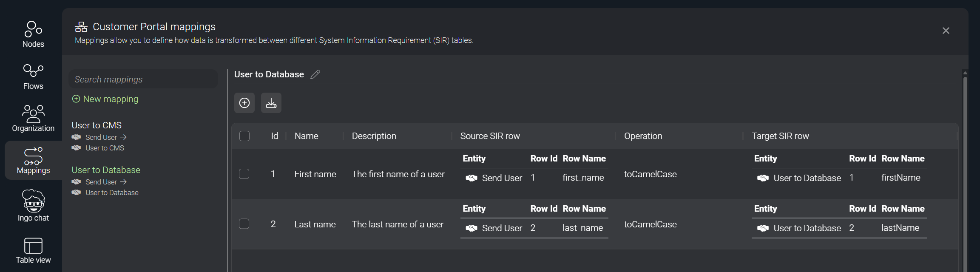The height and width of the screenshot is (272, 980).
Task: Switch to Table view
Action: click(x=33, y=251)
